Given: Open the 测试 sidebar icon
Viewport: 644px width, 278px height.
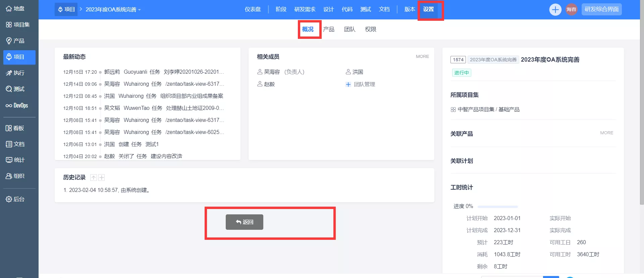Looking at the screenshot, I should click(9, 89).
